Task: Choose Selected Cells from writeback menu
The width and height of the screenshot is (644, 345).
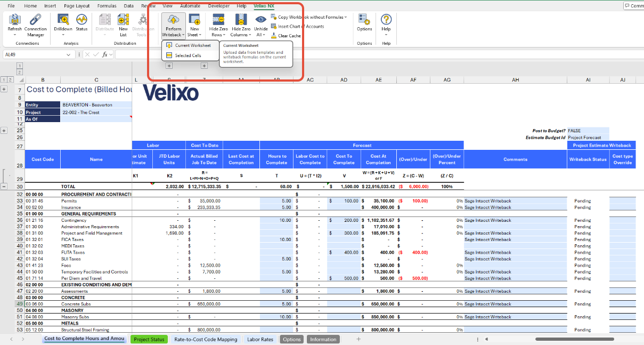Action: [188, 55]
